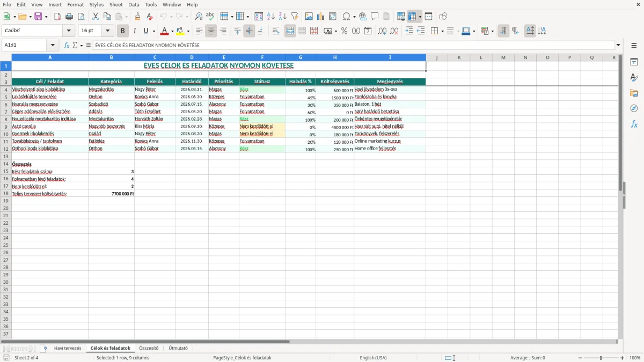Open Background Color dropdown arrow
The image size is (644, 362).
coord(188,31)
